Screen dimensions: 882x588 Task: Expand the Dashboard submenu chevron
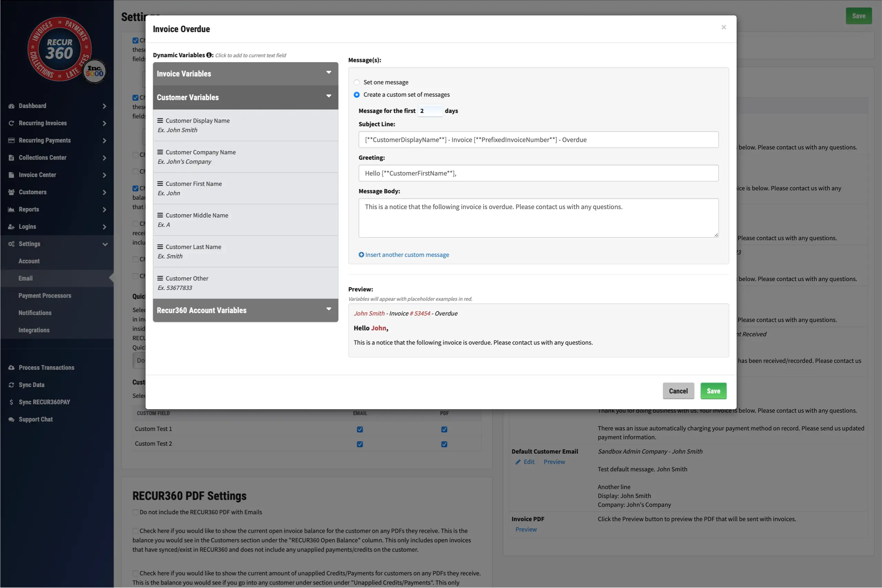pyautogui.click(x=104, y=106)
